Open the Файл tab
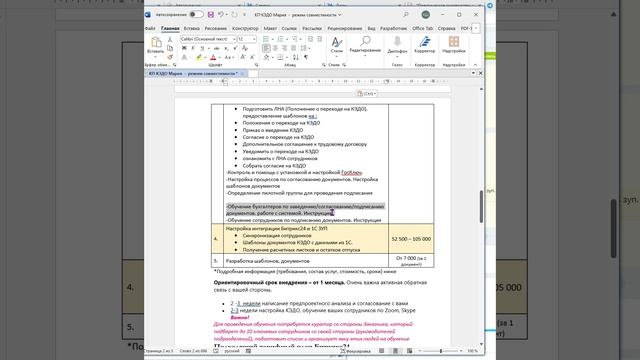Image resolution: width=640 pixels, height=360 pixels. (x=150, y=29)
